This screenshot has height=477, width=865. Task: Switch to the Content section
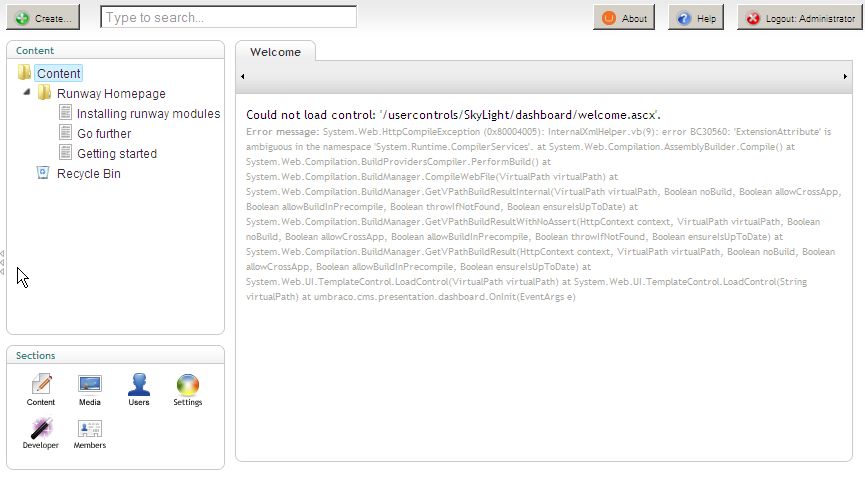tap(41, 390)
